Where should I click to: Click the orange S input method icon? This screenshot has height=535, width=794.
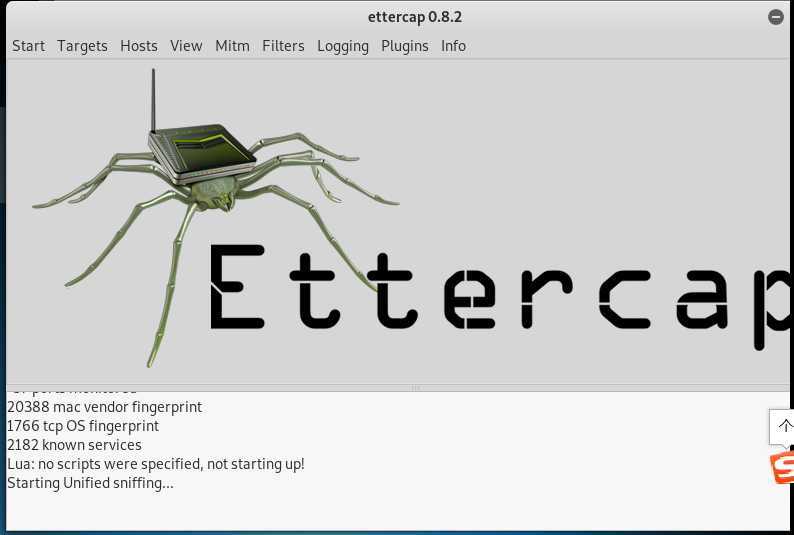(782, 468)
